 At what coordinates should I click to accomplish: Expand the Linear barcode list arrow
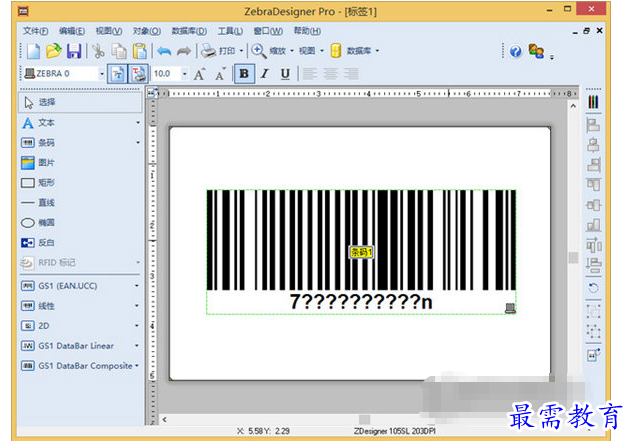tap(137, 306)
